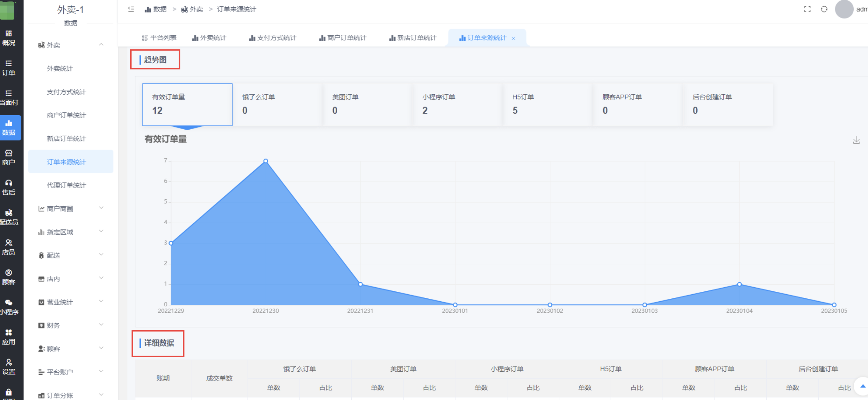Close the 订单来源统计 tab
Viewport: 868px width, 400px height.
click(x=514, y=38)
